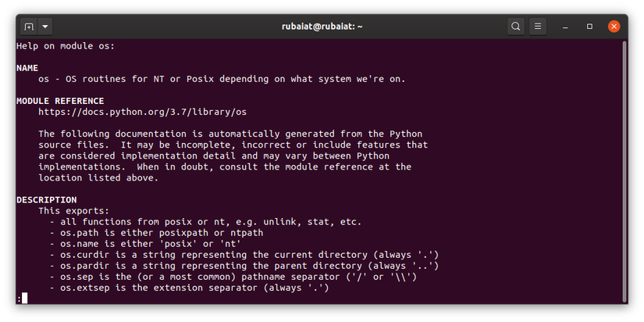Close the terminal with the orange button

614,26
